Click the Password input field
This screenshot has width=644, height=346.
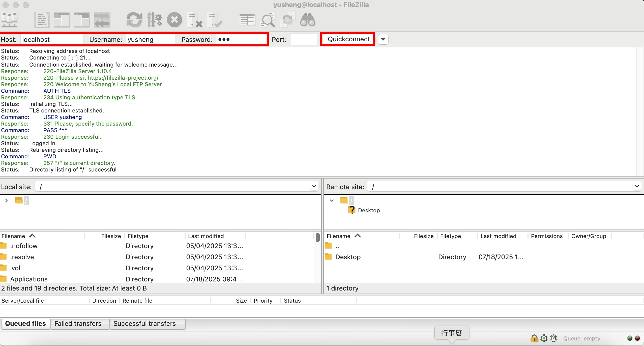[241, 39]
